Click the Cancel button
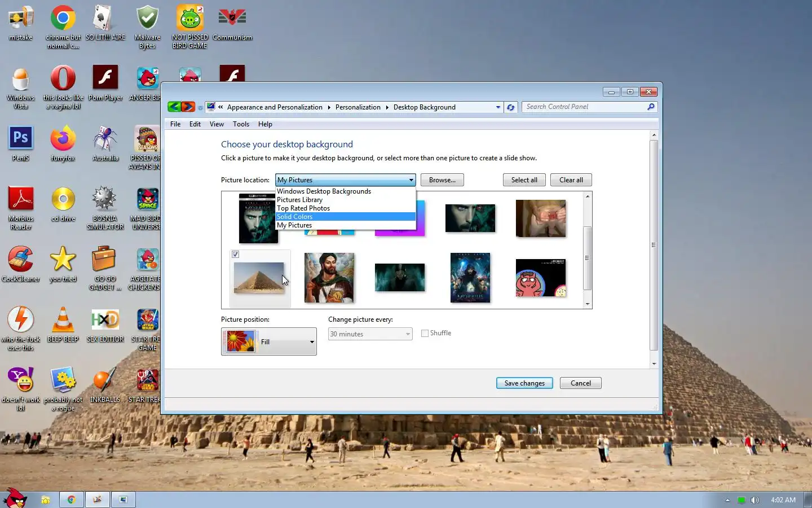 pos(580,383)
